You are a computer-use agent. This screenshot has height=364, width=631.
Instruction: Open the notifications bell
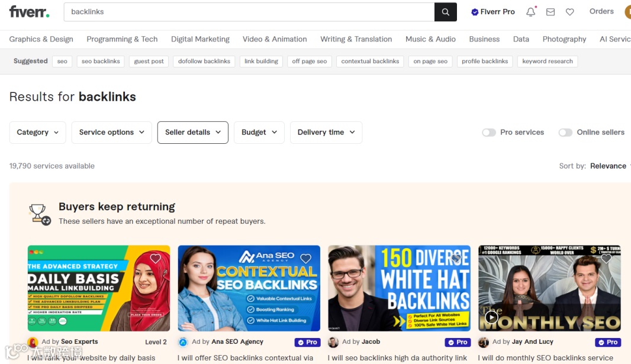tap(531, 12)
